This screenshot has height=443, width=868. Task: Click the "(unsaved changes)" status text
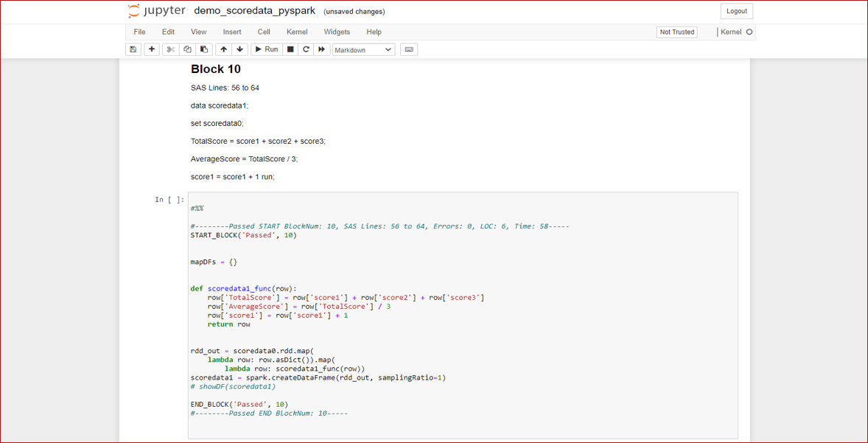354,12
